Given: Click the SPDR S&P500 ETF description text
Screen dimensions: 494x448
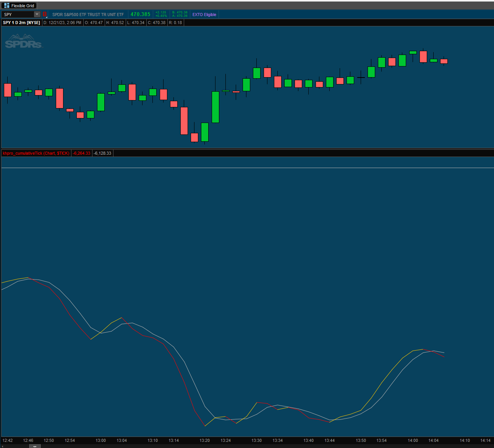Looking at the screenshot, I should pos(88,15).
